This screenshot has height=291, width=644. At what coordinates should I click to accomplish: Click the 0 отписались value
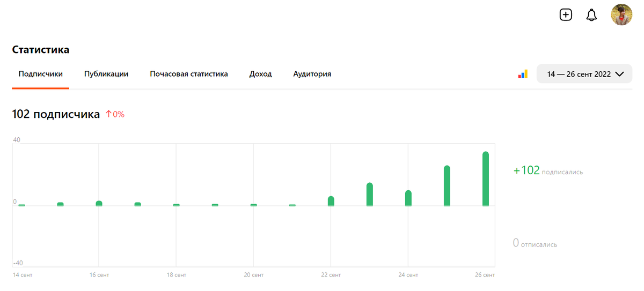pos(535,243)
